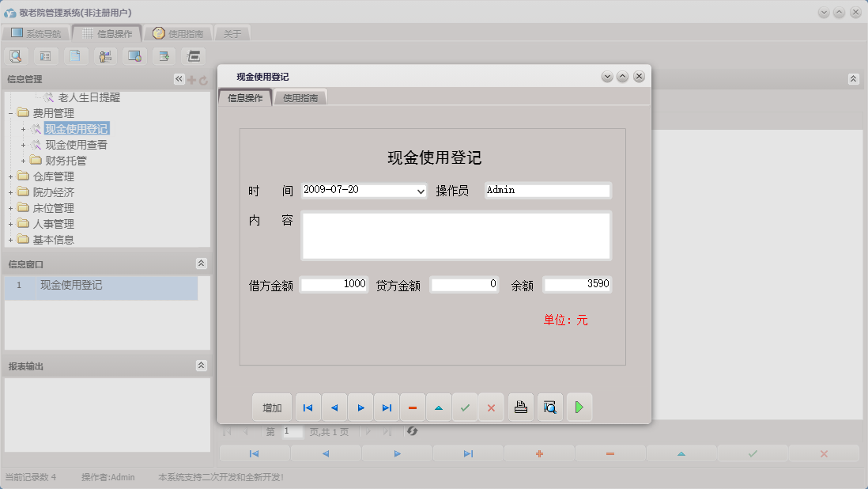Click the green checkmark confirm icon
868x489 pixels.
(x=465, y=407)
